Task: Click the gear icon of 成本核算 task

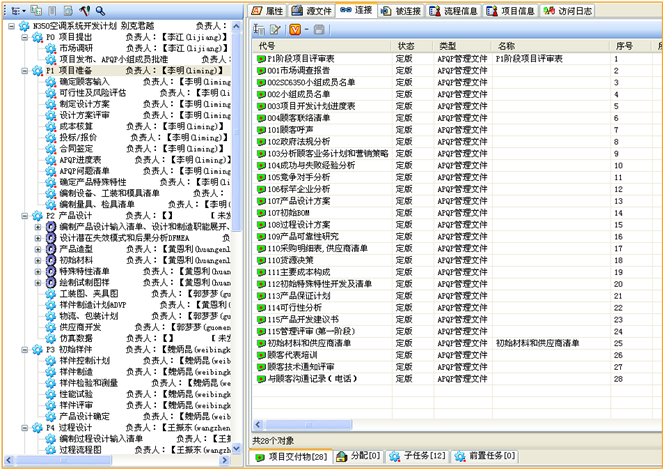Action: pyautogui.click(x=50, y=127)
